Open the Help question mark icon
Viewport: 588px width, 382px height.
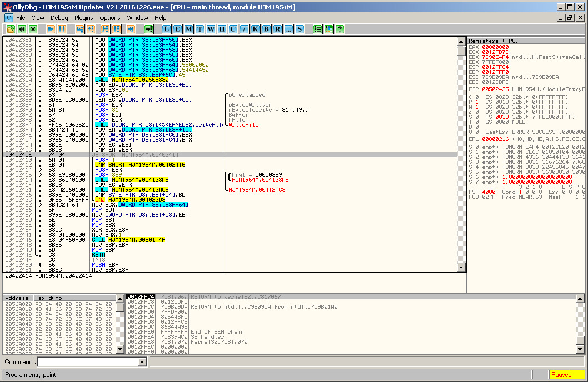(x=340, y=29)
